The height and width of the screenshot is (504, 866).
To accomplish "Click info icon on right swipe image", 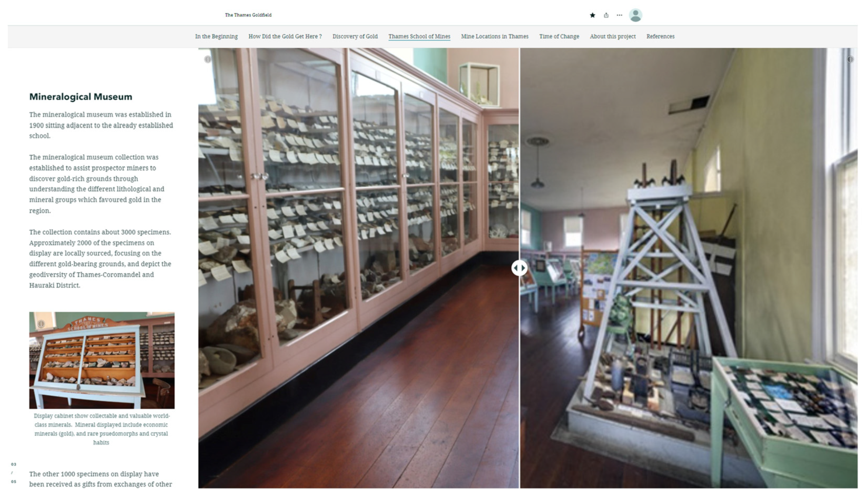I will 850,60.
